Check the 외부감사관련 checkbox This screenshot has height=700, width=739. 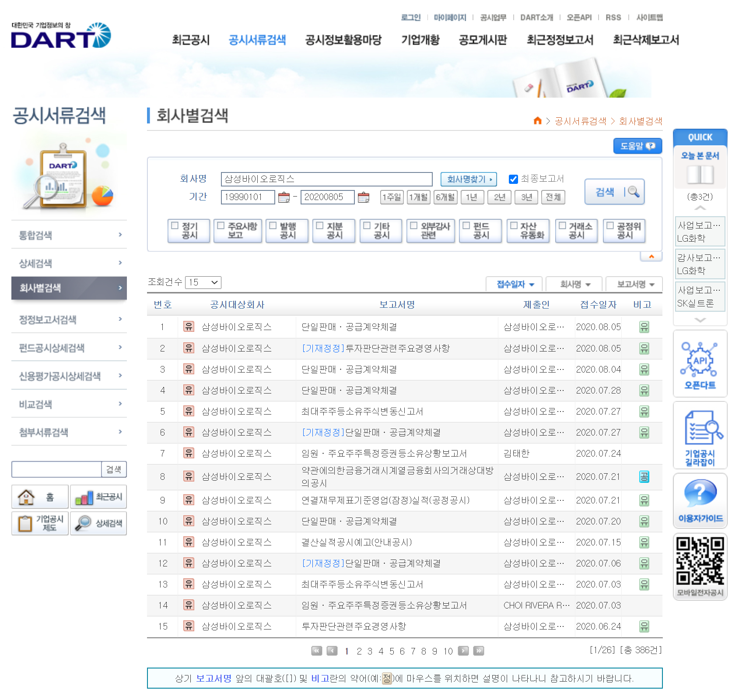413,225
